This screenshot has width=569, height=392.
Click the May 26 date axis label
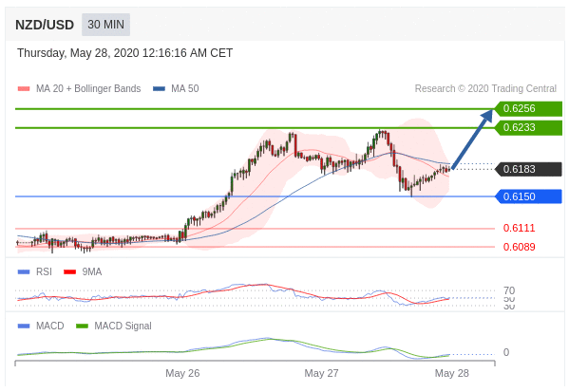(x=182, y=373)
